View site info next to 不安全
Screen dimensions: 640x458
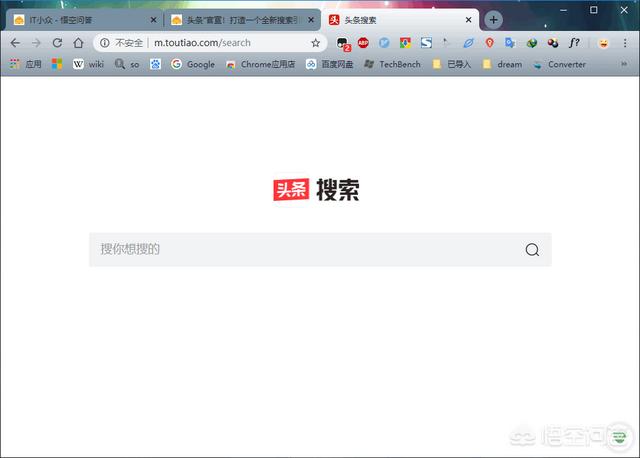pos(104,43)
